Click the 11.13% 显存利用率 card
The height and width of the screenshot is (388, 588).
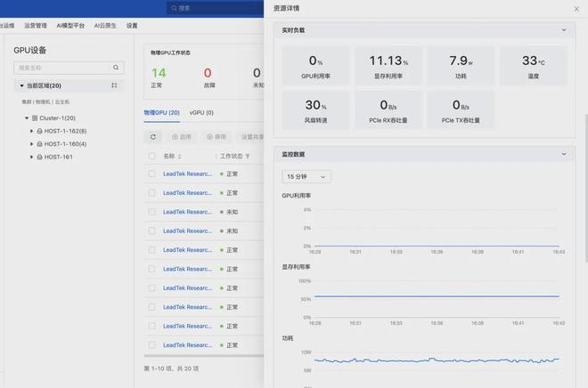click(388, 66)
